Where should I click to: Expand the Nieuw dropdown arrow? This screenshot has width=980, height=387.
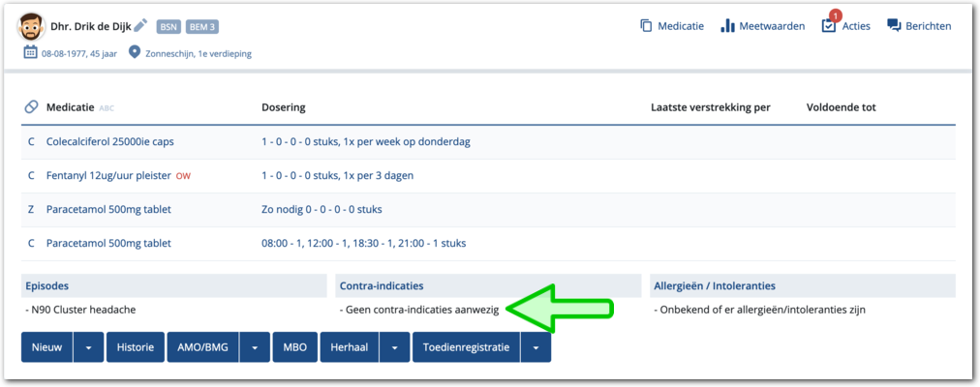tap(88, 347)
